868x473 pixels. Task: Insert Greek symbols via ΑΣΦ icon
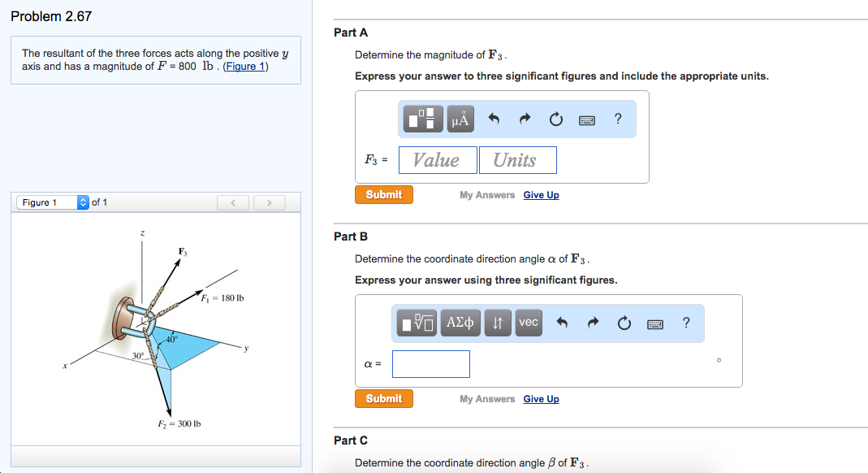460,323
